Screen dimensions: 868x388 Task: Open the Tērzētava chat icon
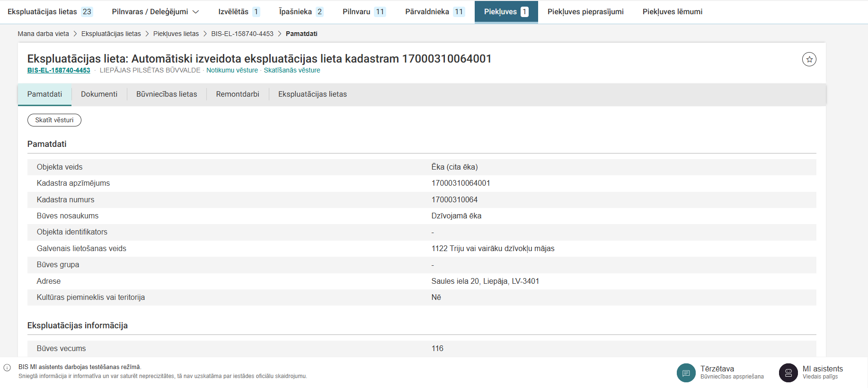coord(686,373)
